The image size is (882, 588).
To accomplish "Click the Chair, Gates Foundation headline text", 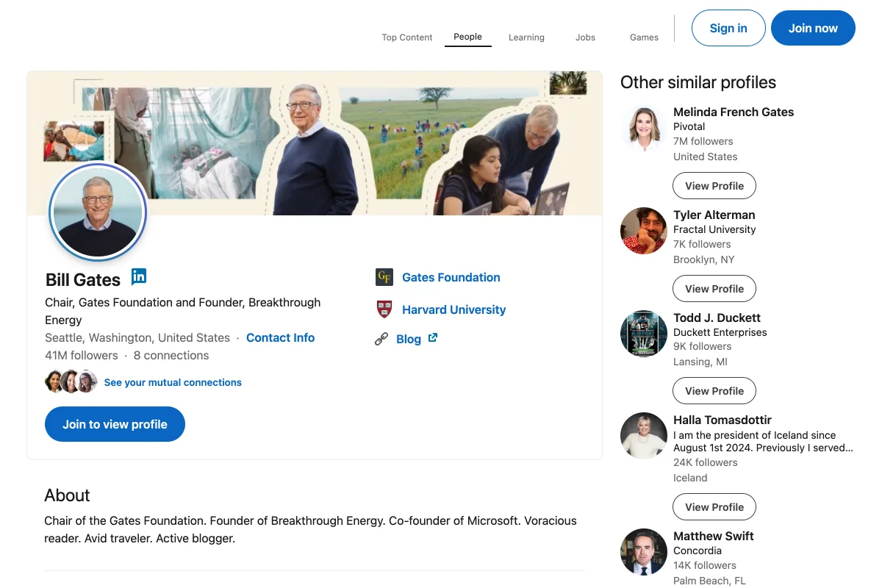I will coord(183,311).
